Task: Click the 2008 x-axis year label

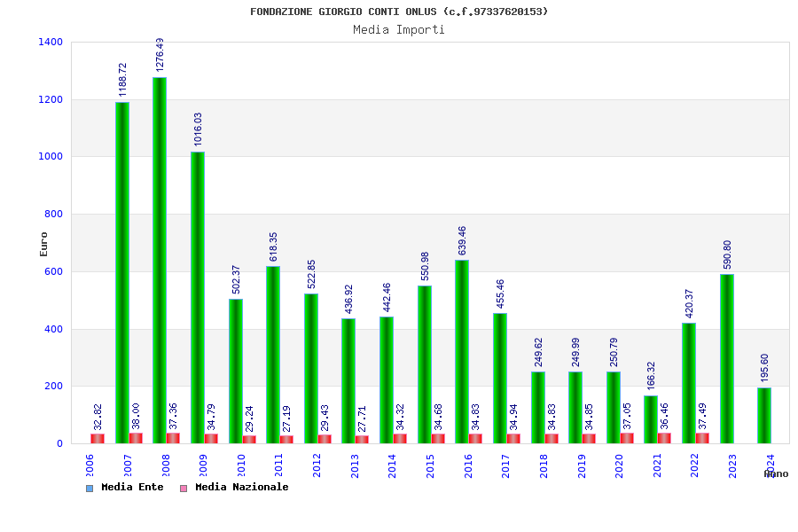Action: (166, 465)
